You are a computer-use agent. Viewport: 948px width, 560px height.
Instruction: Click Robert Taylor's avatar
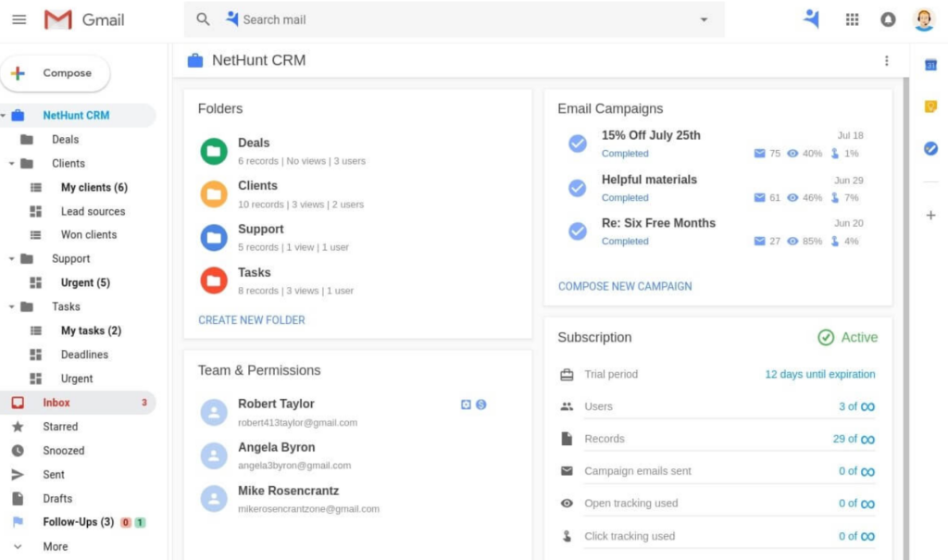214,413
